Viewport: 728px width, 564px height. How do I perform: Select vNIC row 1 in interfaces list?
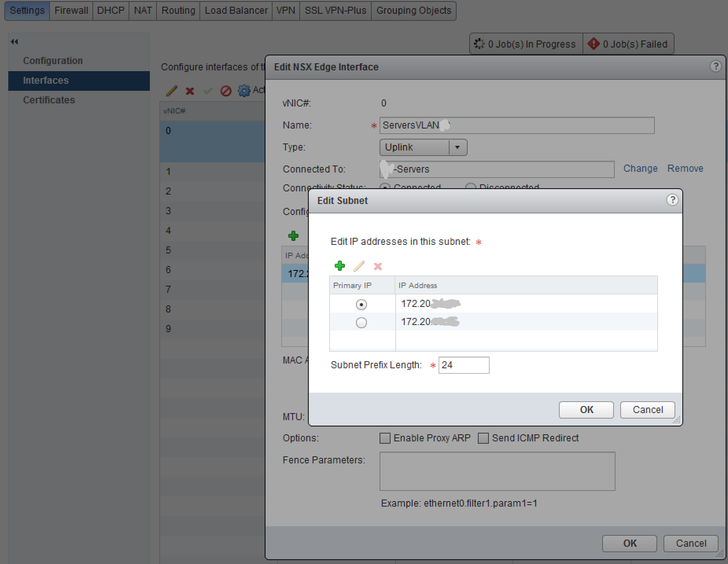click(212, 172)
